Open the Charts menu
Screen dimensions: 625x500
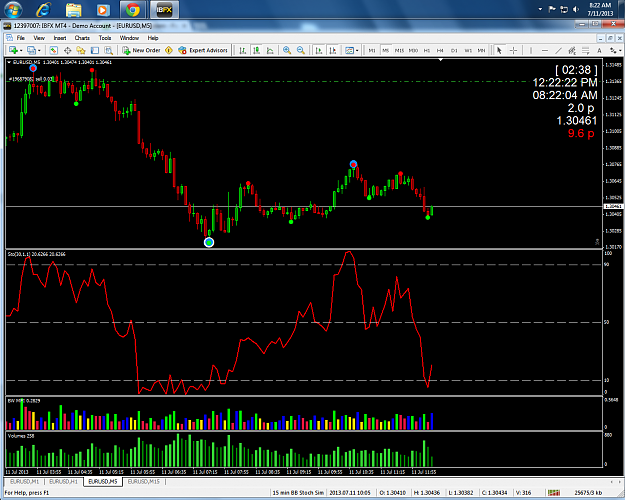[82, 38]
